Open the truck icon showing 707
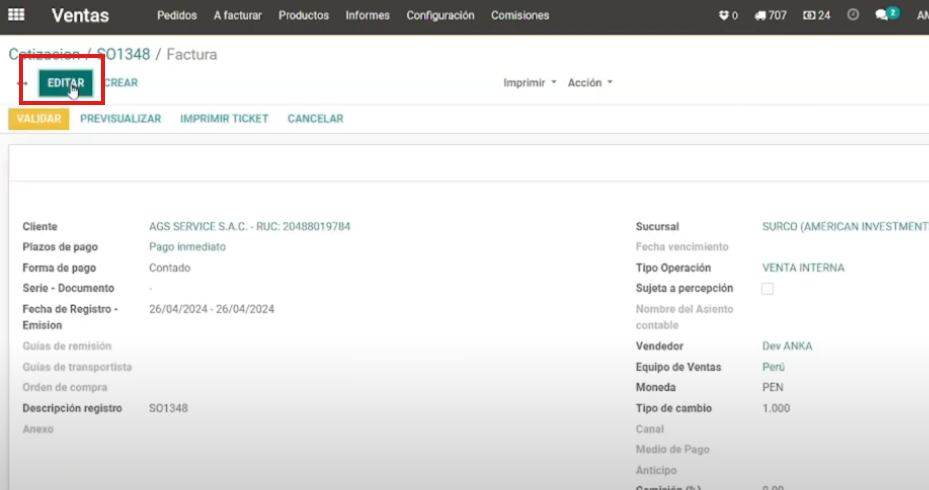929x490 pixels. 770,15
